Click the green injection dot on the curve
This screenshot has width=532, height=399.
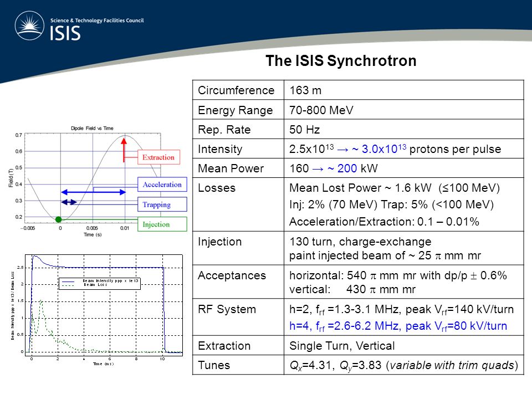click(x=58, y=219)
